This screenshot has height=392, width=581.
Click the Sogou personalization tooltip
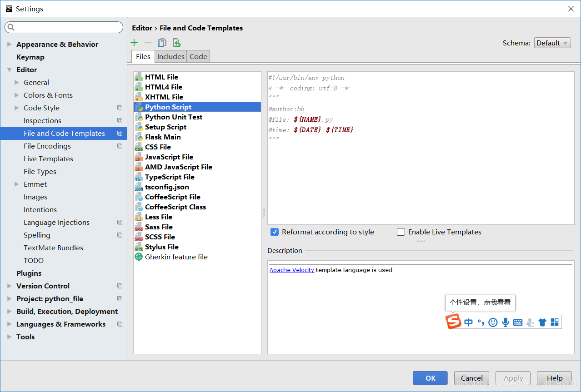(x=480, y=303)
